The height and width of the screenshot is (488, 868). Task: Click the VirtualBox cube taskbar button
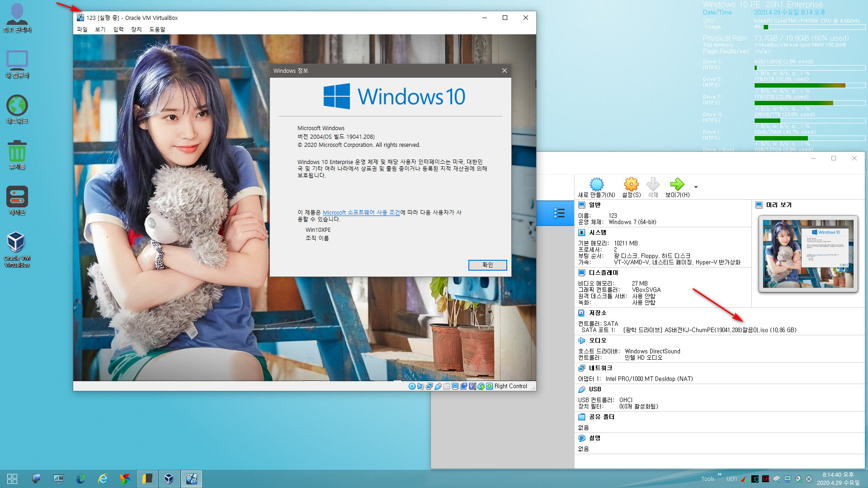pos(169,479)
